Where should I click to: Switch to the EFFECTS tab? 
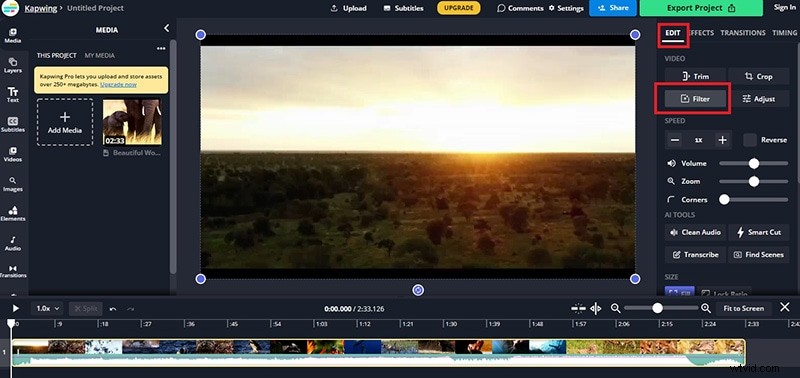point(702,33)
